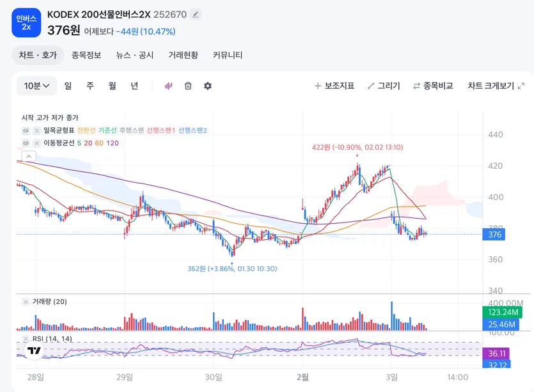Open the candlestick chart type icon

click(x=168, y=86)
